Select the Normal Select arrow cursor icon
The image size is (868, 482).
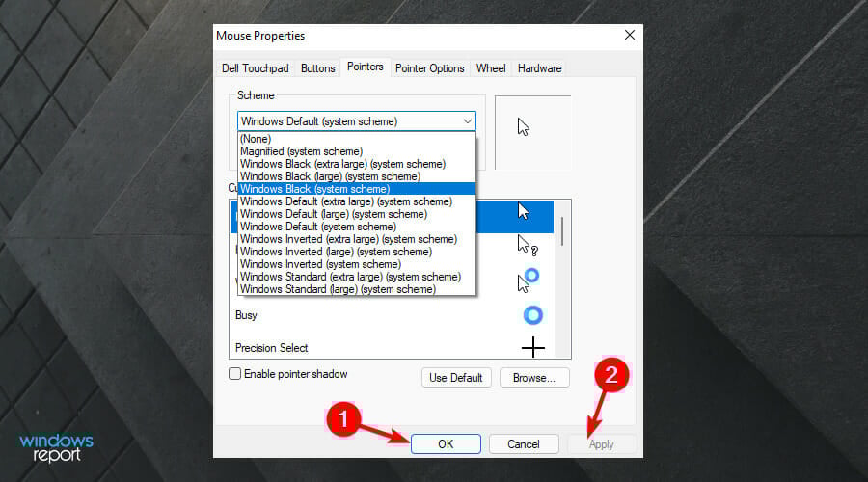click(523, 211)
